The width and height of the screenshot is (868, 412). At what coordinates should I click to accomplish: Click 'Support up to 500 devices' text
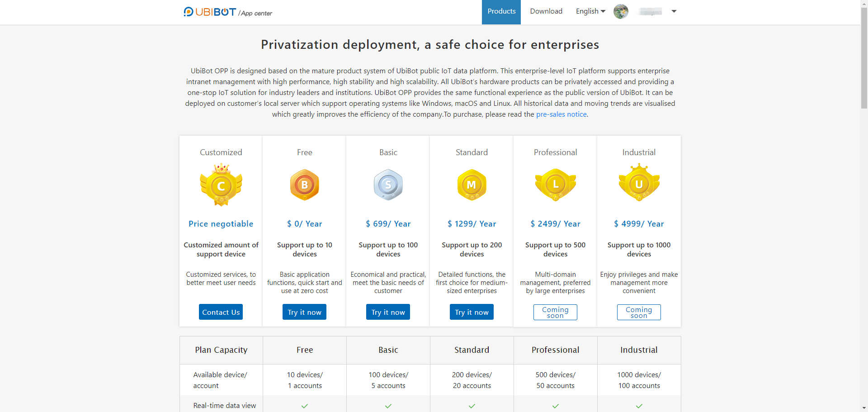556,250
